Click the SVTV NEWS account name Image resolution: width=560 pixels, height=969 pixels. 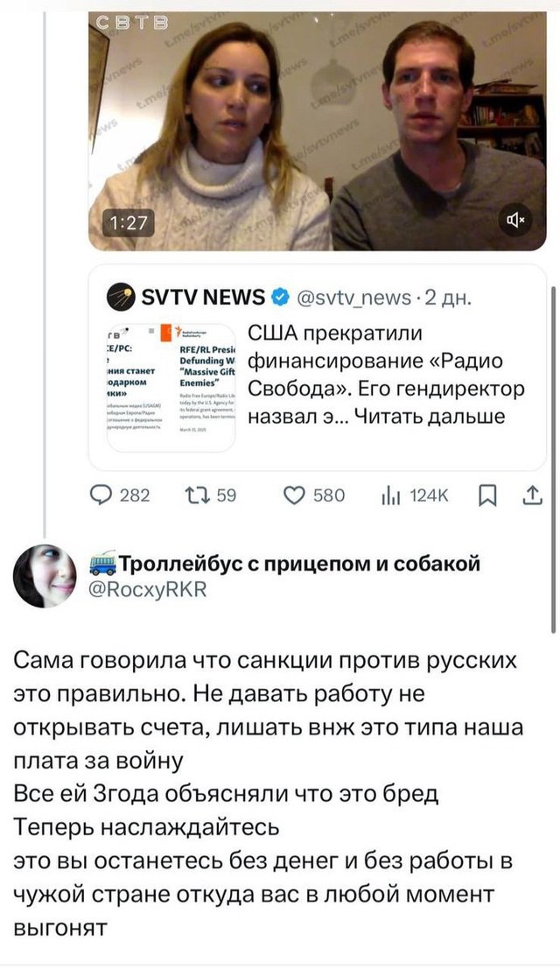point(203,298)
